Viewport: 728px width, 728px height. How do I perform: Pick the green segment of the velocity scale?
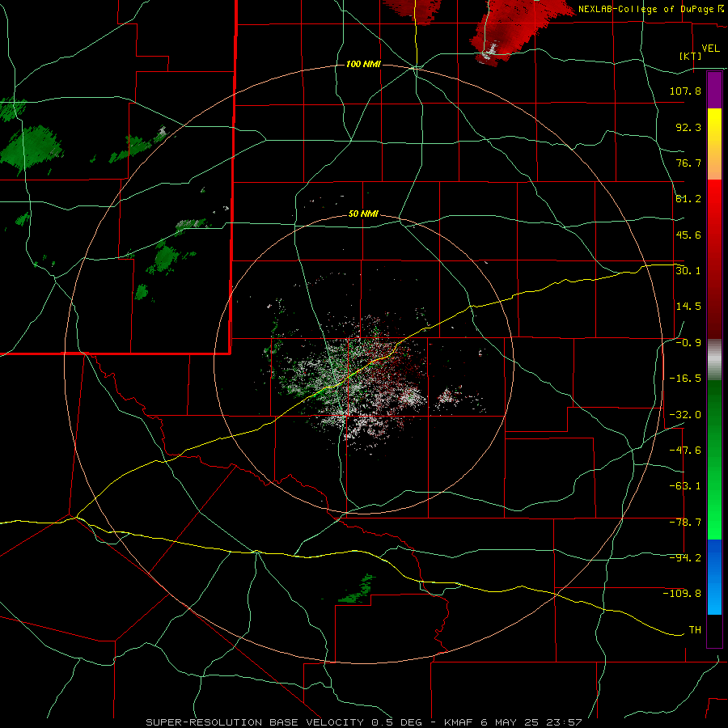714,459
